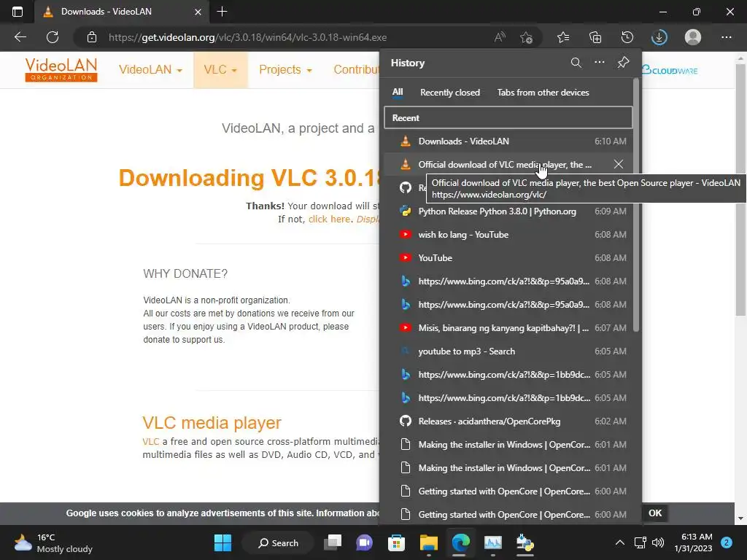
Task: Refresh the page with the reload icon
Action: [53, 37]
